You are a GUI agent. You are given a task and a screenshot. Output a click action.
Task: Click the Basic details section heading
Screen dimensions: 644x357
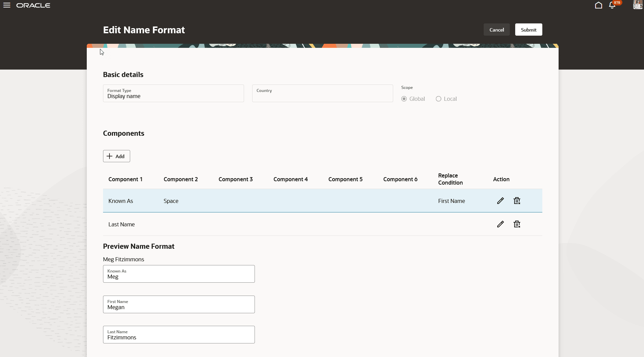point(123,75)
